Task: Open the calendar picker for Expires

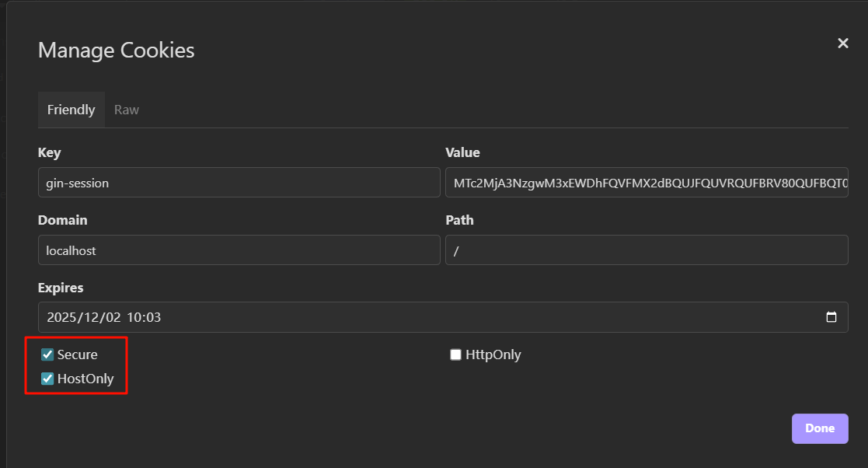Action: click(x=831, y=317)
